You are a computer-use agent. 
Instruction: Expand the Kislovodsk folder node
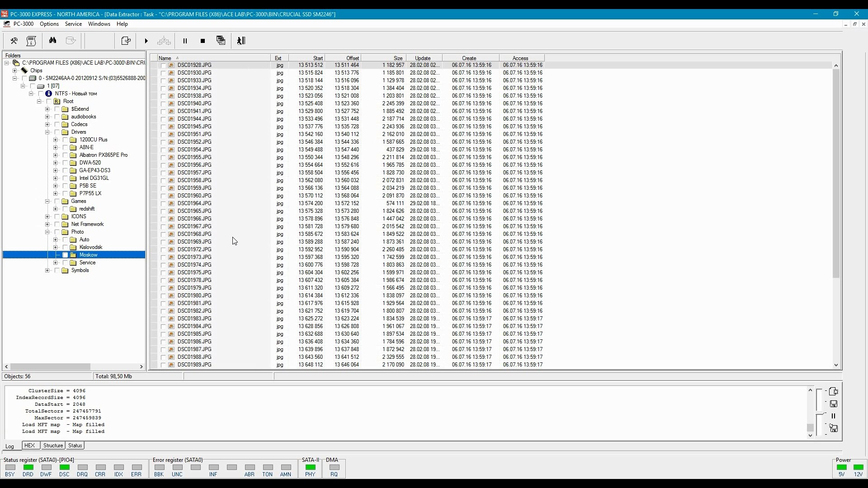tap(56, 248)
